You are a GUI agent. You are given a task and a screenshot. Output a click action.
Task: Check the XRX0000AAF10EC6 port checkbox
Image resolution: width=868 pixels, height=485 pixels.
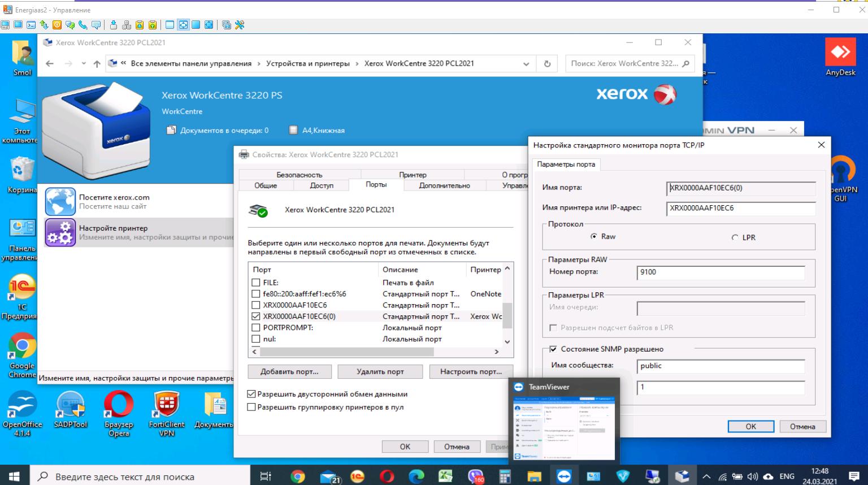pos(256,305)
